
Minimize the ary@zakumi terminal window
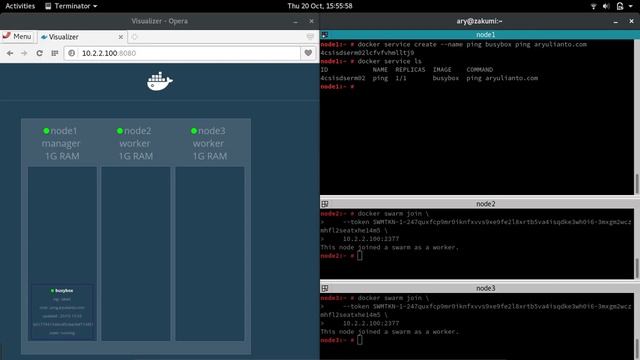pyautogui.click(x=616, y=21)
